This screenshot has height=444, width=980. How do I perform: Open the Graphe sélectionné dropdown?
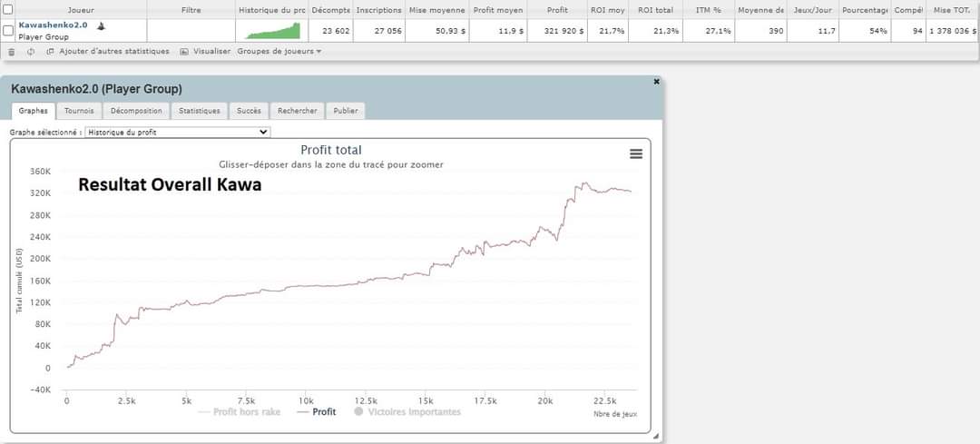coord(178,132)
